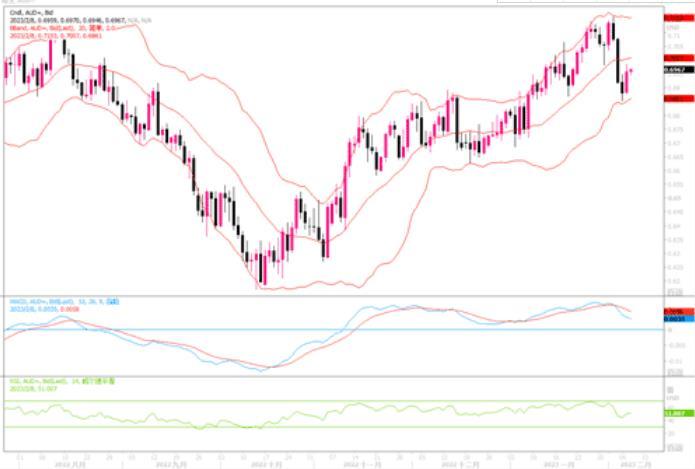The width and height of the screenshot is (695, 469).
Task: Select the horizontal blue MACD zero line
Action: click(300, 329)
